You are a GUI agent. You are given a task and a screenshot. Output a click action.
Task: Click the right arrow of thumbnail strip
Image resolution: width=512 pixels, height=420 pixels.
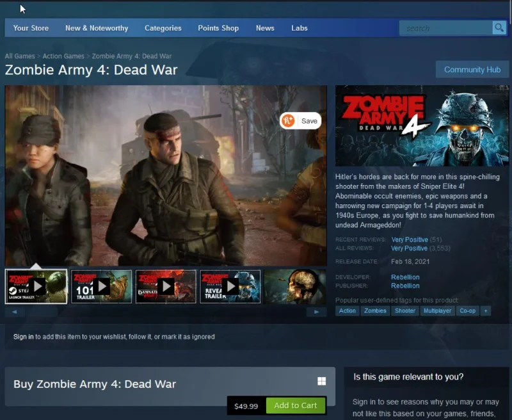316,312
